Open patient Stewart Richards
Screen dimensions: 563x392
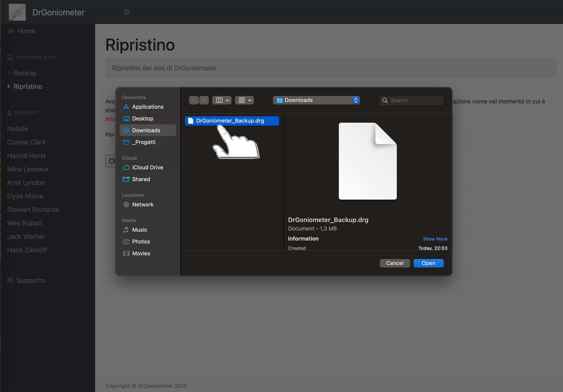click(33, 210)
